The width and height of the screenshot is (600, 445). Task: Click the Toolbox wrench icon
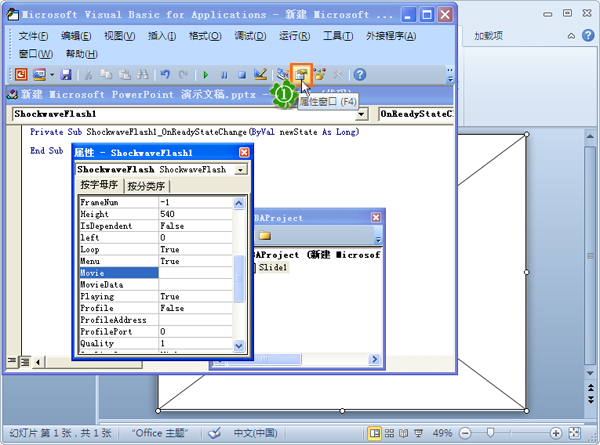(x=338, y=74)
